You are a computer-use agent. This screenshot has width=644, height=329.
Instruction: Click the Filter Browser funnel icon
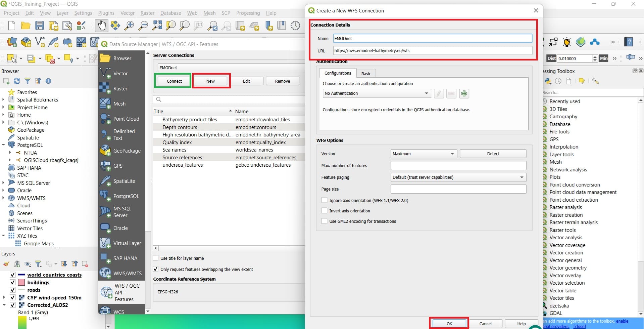click(28, 81)
